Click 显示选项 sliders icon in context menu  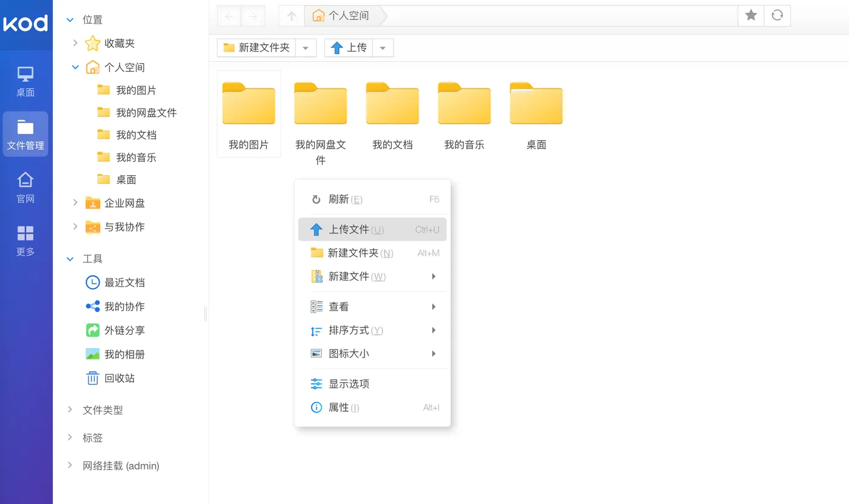click(316, 384)
